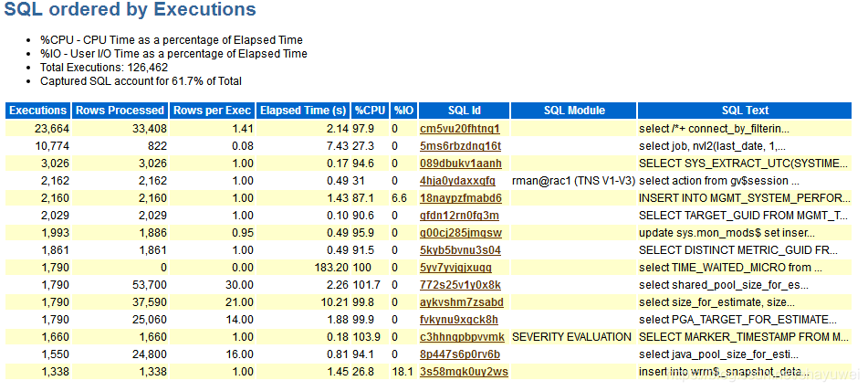Viewport: 868px width, 391px height.
Task: Open SQL Id link 18naypzfmabd6
Action: coord(461,197)
